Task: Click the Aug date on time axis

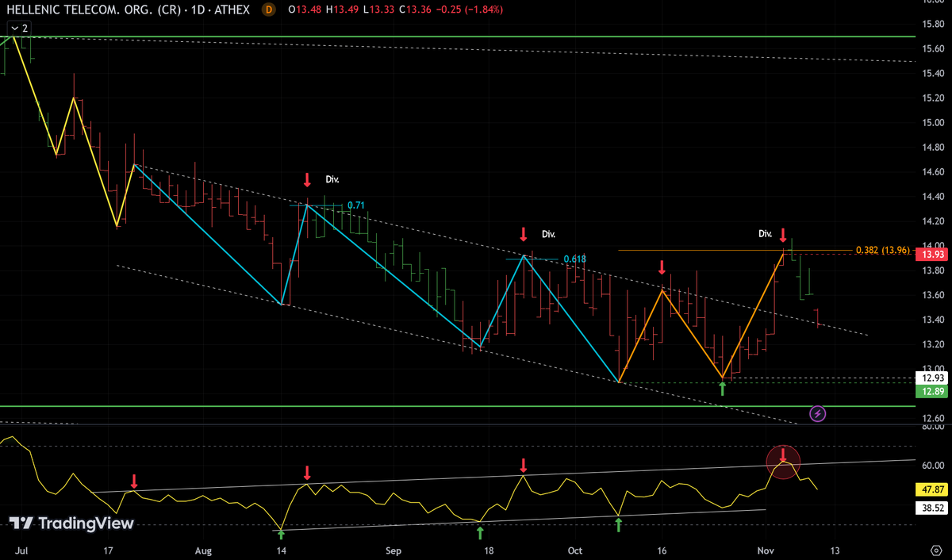Action: pyautogui.click(x=204, y=550)
